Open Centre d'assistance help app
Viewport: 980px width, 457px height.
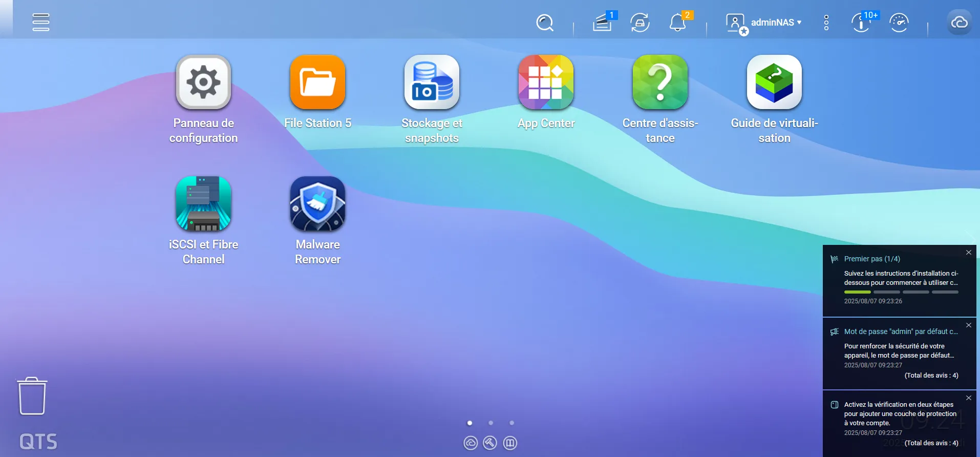660,82
